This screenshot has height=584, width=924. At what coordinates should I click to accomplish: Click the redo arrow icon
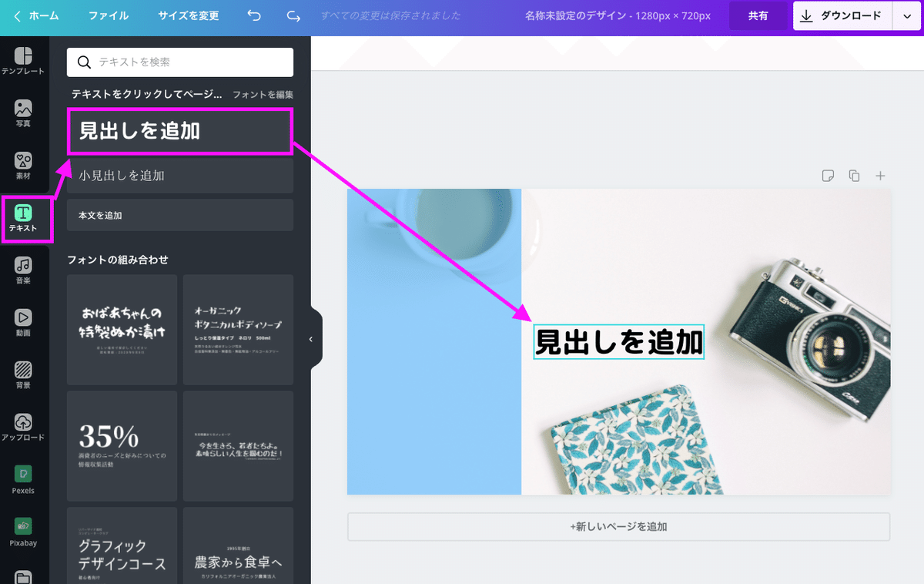pos(293,15)
